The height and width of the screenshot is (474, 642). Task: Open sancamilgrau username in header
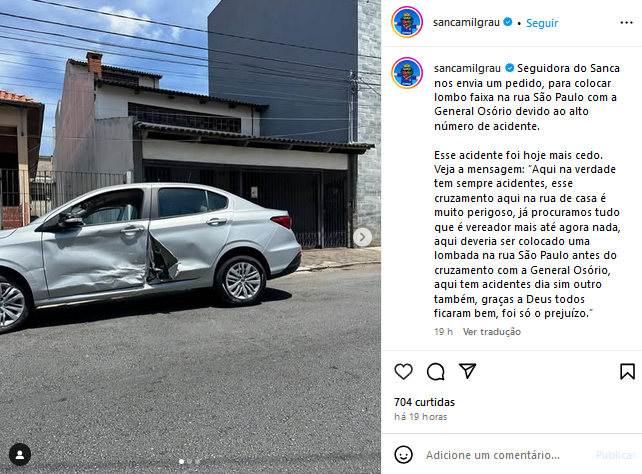tap(466, 23)
